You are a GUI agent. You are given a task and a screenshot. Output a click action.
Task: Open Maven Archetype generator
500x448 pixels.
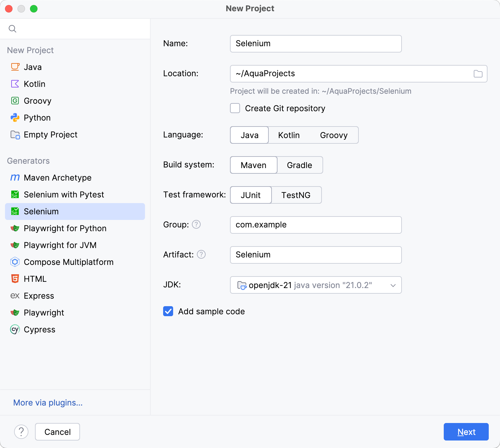coord(75,177)
